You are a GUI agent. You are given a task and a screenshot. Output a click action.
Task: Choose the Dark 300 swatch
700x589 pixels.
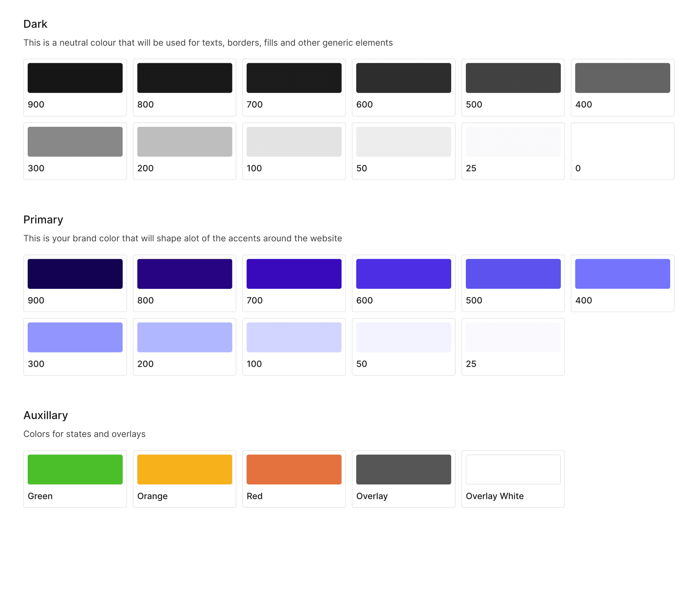(x=75, y=142)
